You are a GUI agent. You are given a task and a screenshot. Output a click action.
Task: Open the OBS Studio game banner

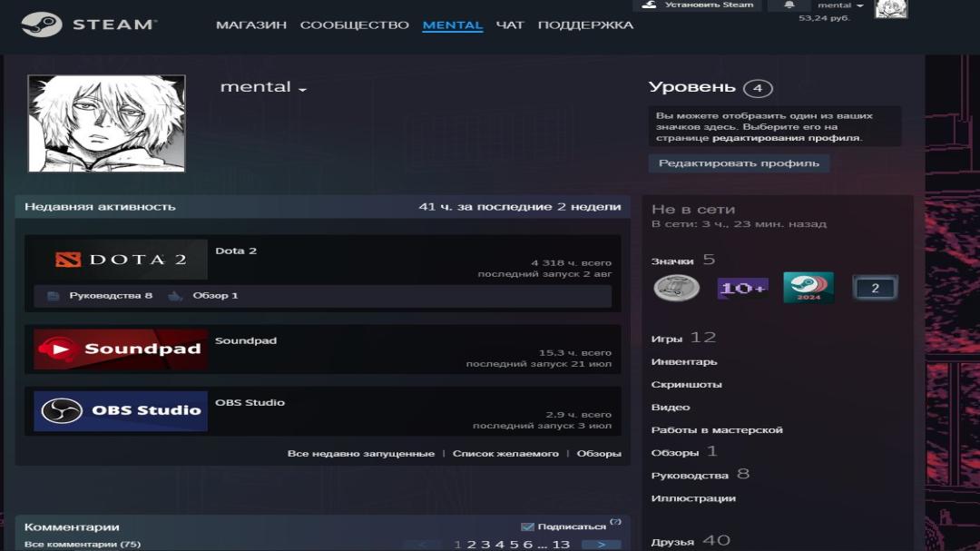(121, 411)
